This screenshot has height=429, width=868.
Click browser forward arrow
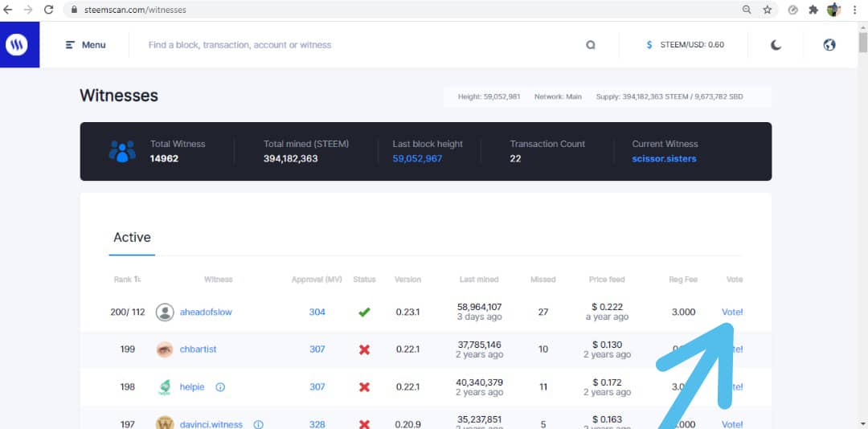(x=28, y=10)
